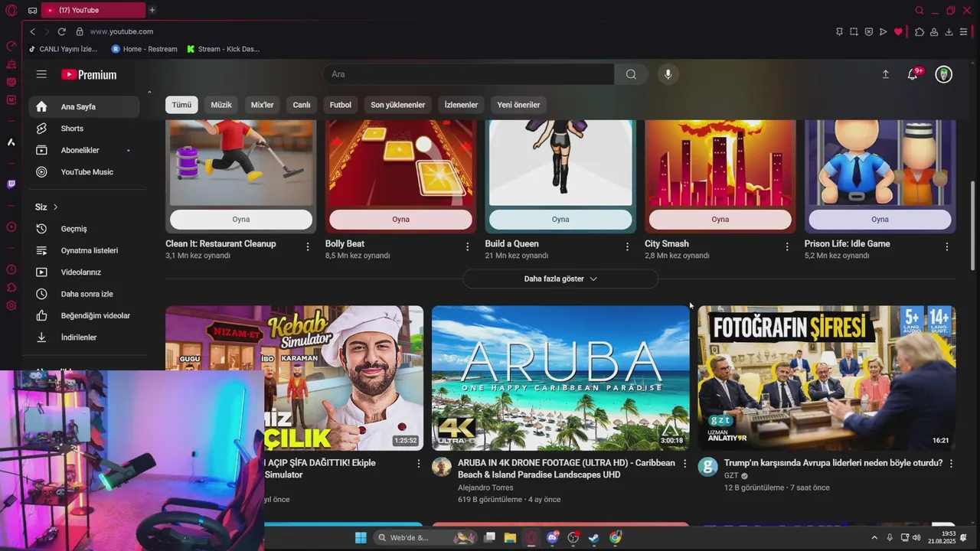The width and height of the screenshot is (980, 551).
Task: Open YouTube Music in sidebar
Action: click(84, 172)
